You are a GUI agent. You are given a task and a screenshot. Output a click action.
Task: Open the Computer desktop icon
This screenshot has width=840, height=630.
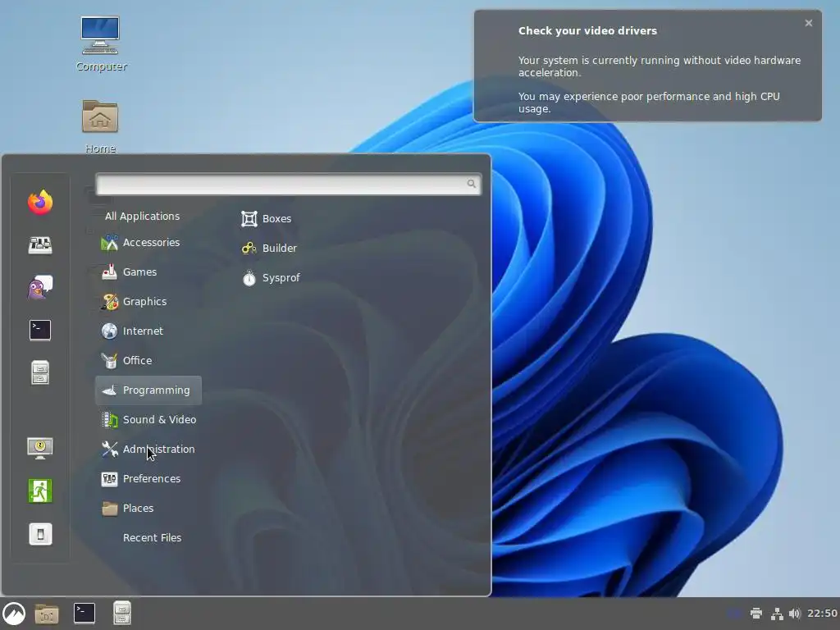(x=101, y=43)
